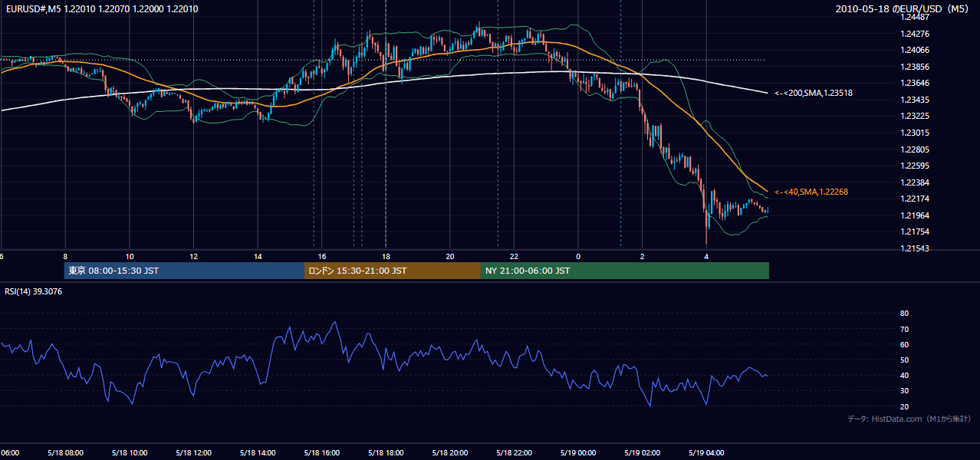This screenshot has width=980, height=460.
Task: Click the RSI axis level 20
Action: click(905, 406)
